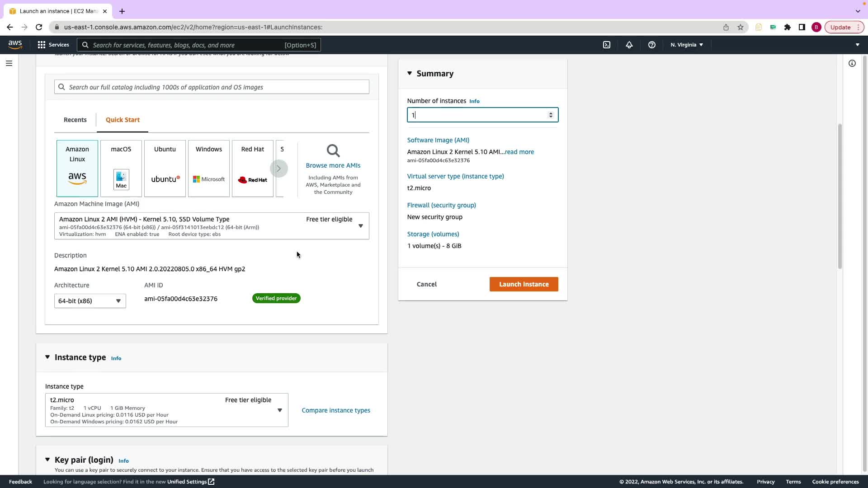This screenshot has width=868, height=488.
Task: Click the number of instances stepper
Action: tap(551, 115)
